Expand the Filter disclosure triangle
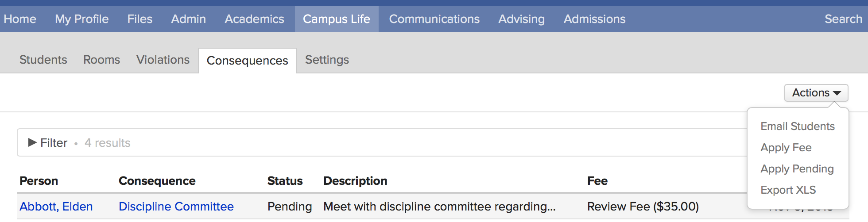This screenshot has width=868, height=222. click(32, 142)
